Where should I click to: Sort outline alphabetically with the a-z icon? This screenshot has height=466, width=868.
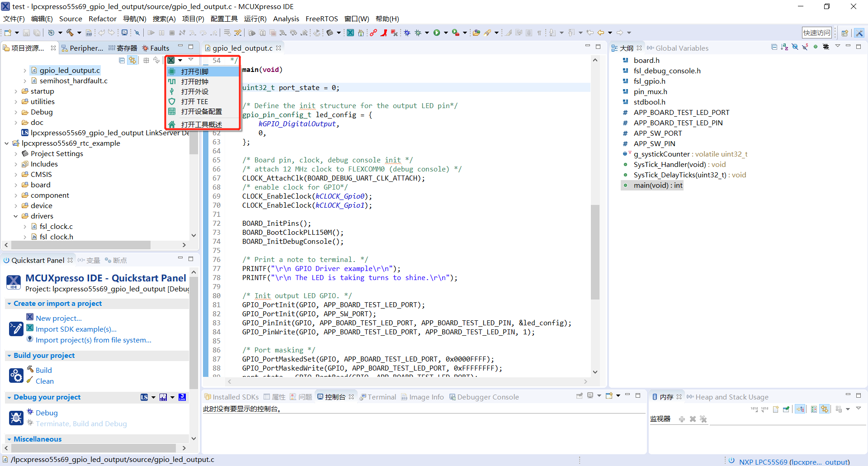[x=784, y=47]
